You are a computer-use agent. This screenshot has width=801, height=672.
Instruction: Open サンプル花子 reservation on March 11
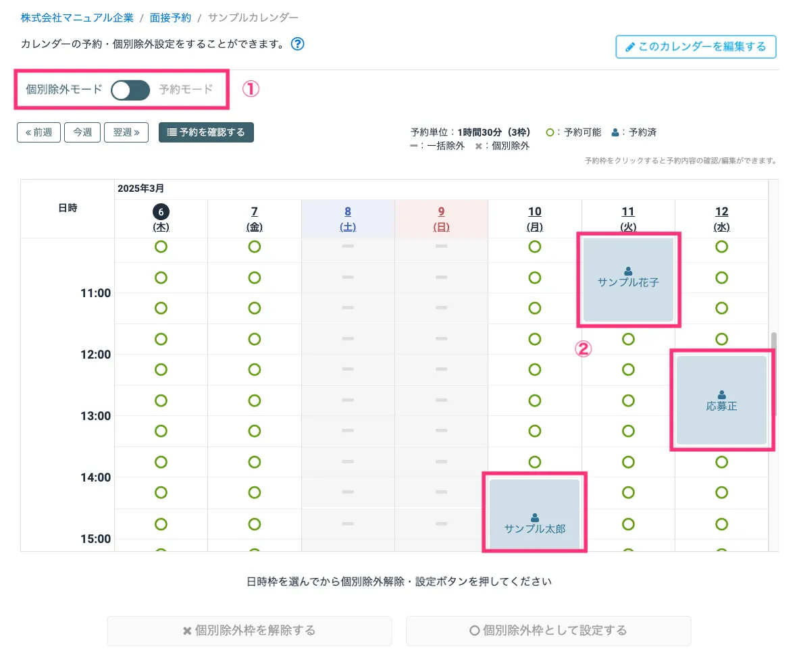click(628, 279)
